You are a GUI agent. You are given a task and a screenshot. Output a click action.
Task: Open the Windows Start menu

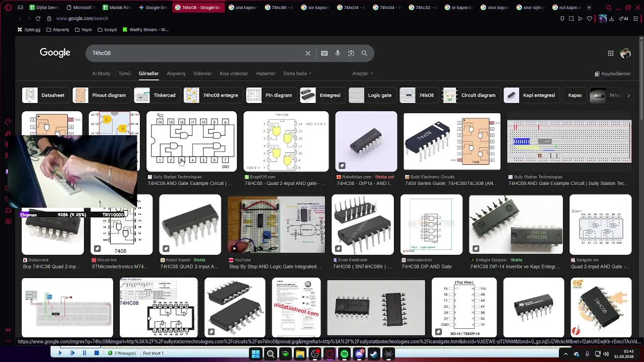[x=256, y=354]
